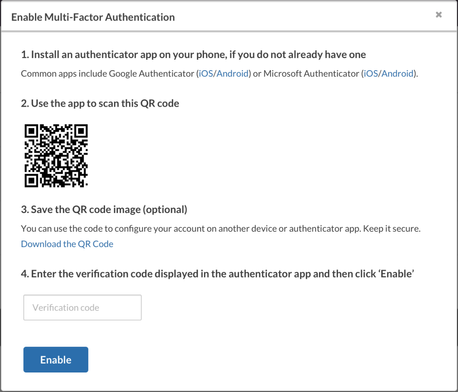458x392 pixels.
Task: Click the QR code's top-left finder square
Action: point(31,131)
